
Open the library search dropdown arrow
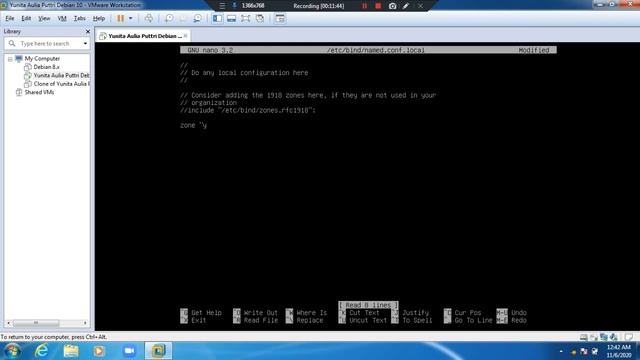click(x=85, y=44)
